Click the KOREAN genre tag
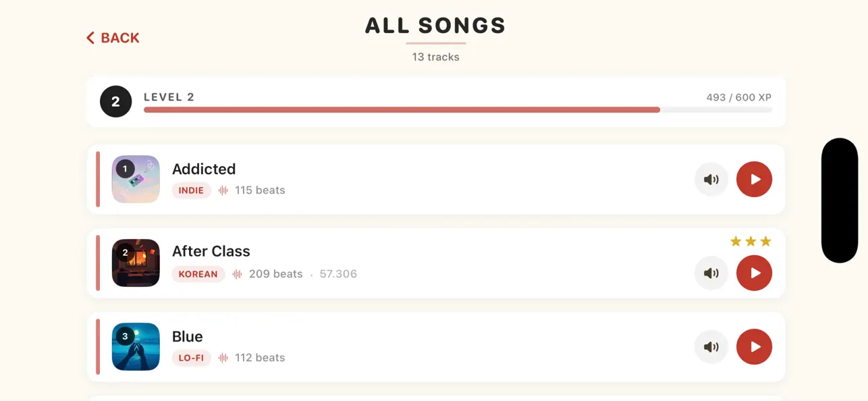 coord(198,274)
